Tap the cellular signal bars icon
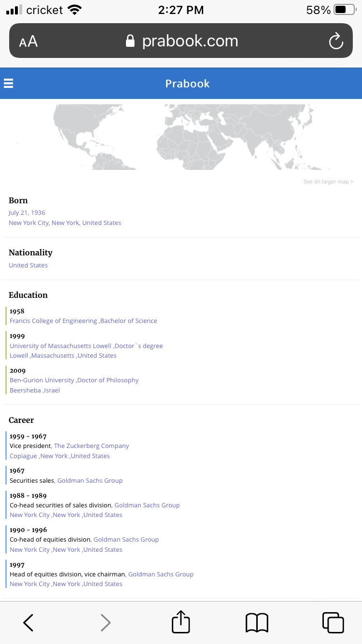Screen dimensions: 362x644 click(14, 10)
